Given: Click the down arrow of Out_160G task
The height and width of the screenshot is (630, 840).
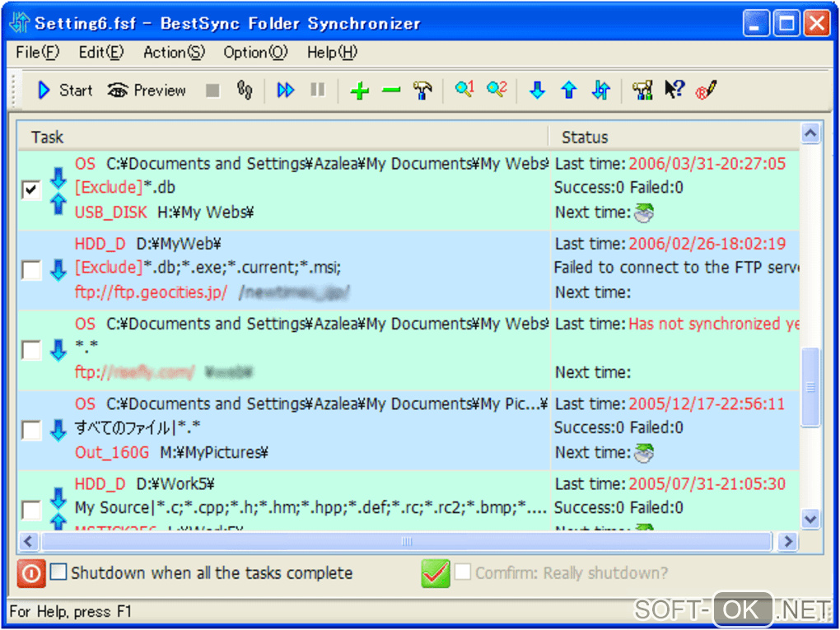Looking at the screenshot, I should (x=58, y=430).
